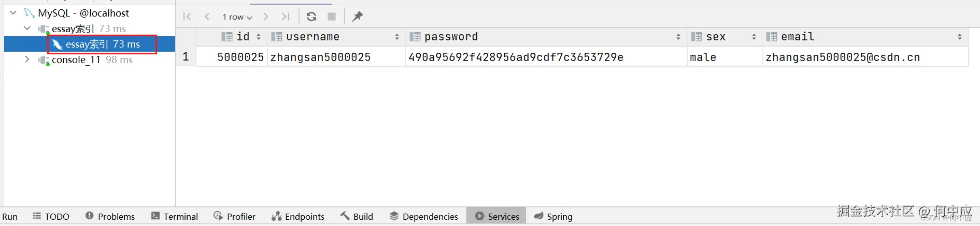The image size is (980, 226).
Task: Go to next page of results
Action: click(x=266, y=17)
